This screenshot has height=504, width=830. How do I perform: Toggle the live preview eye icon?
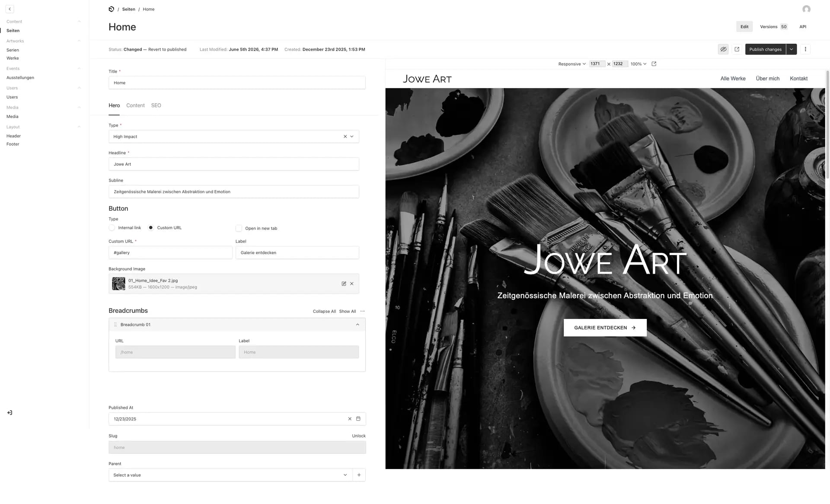pyautogui.click(x=723, y=49)
